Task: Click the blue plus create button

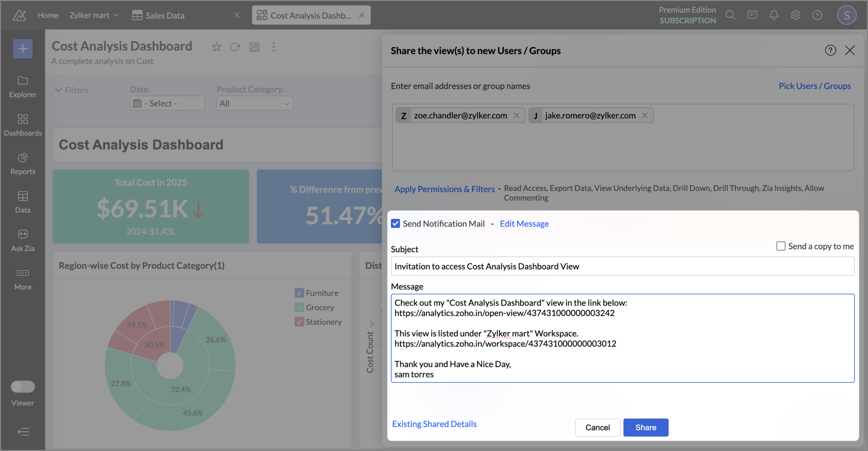Action: (x=23, y=49)
